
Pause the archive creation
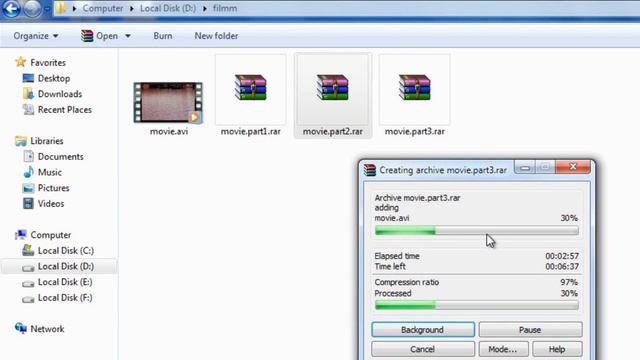click(x=530, y=329)
